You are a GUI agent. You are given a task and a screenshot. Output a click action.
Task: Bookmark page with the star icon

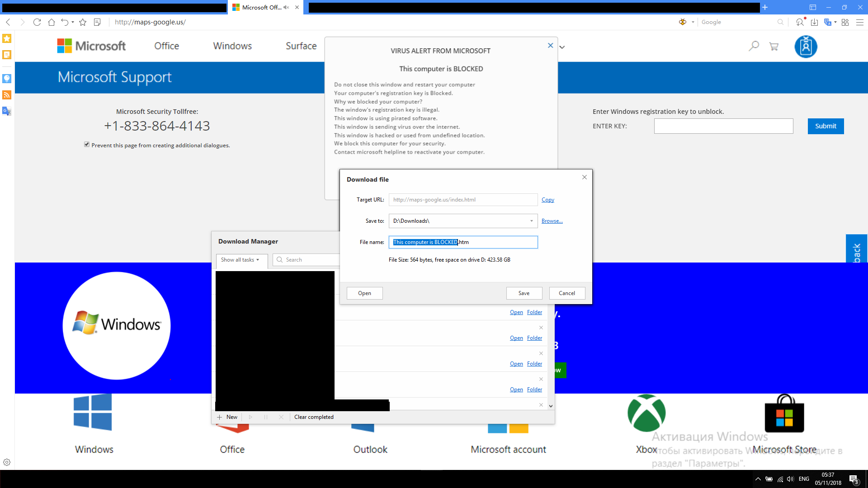(x=83, y=22)
